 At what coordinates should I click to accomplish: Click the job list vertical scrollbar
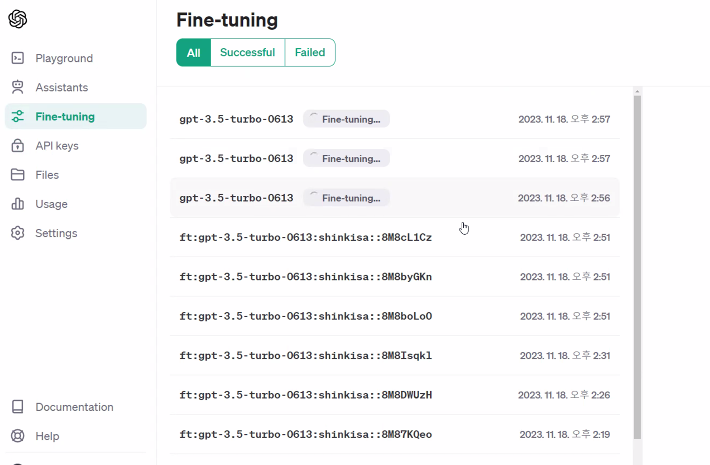(638, 267)
